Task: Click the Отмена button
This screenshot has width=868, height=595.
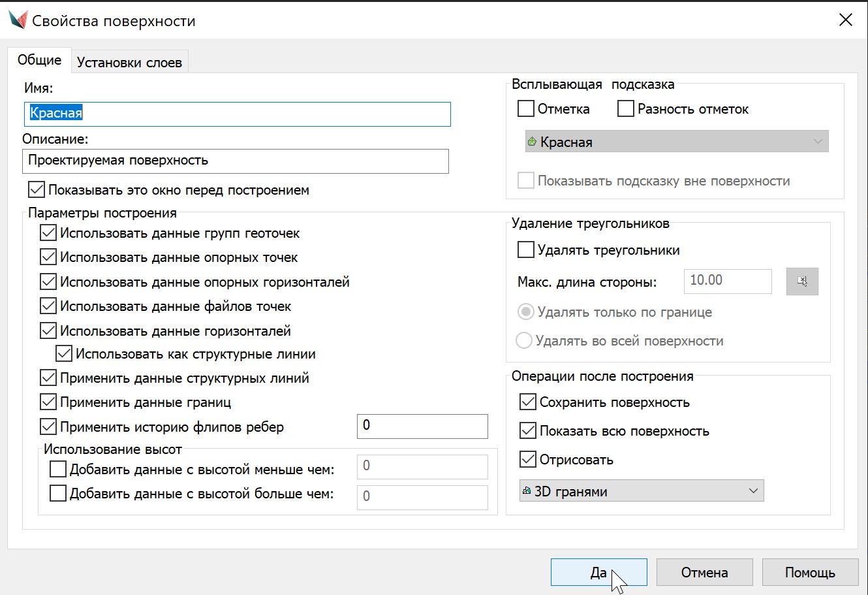Action: 704,573
